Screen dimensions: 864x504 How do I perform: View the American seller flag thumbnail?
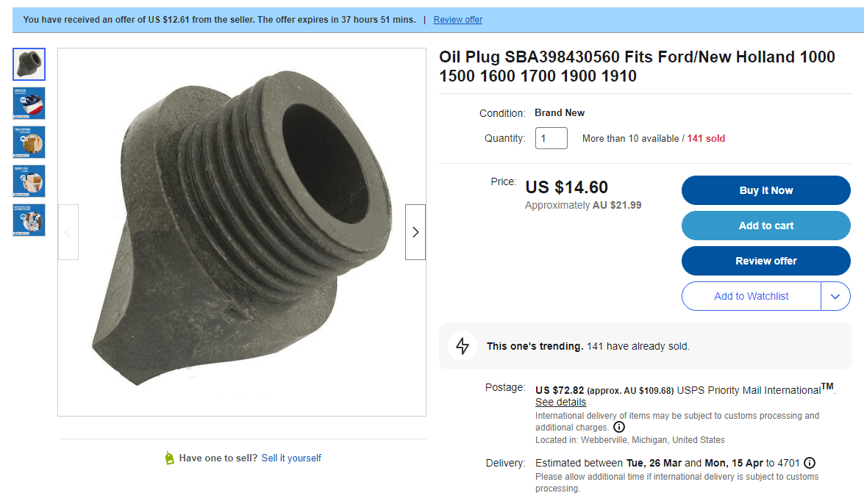(29, 103)
